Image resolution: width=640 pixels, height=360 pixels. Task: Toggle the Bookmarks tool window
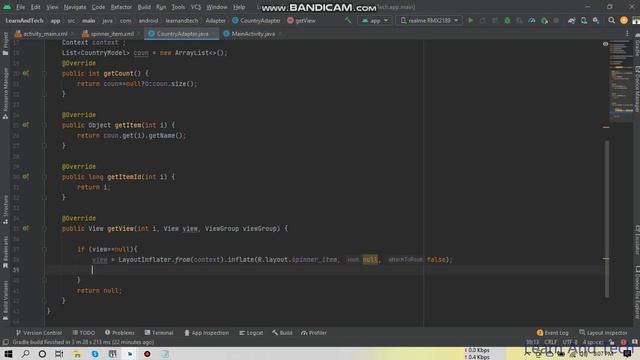pos(5,252)
